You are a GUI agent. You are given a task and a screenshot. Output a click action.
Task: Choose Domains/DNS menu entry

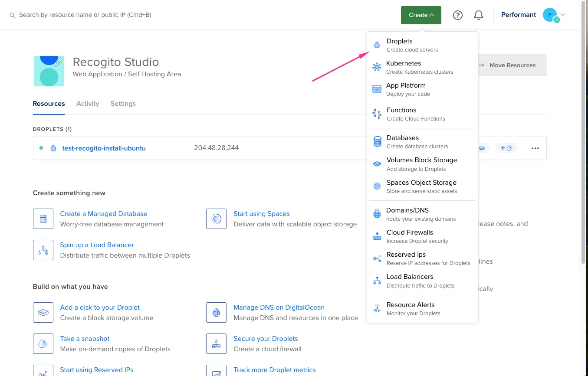click(x=422, y=214)
